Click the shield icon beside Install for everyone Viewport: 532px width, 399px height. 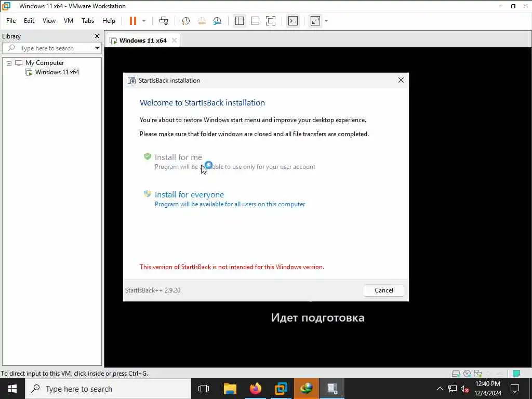pos(147,194)
